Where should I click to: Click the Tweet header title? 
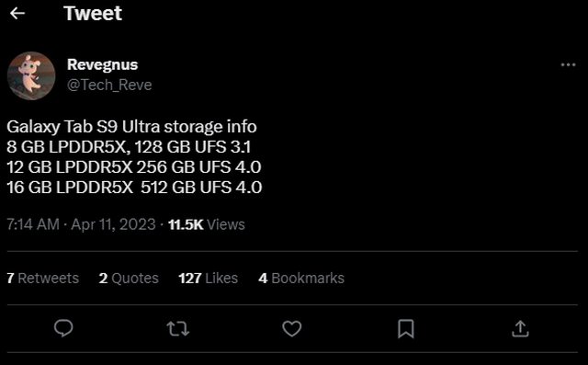(93, 14)
